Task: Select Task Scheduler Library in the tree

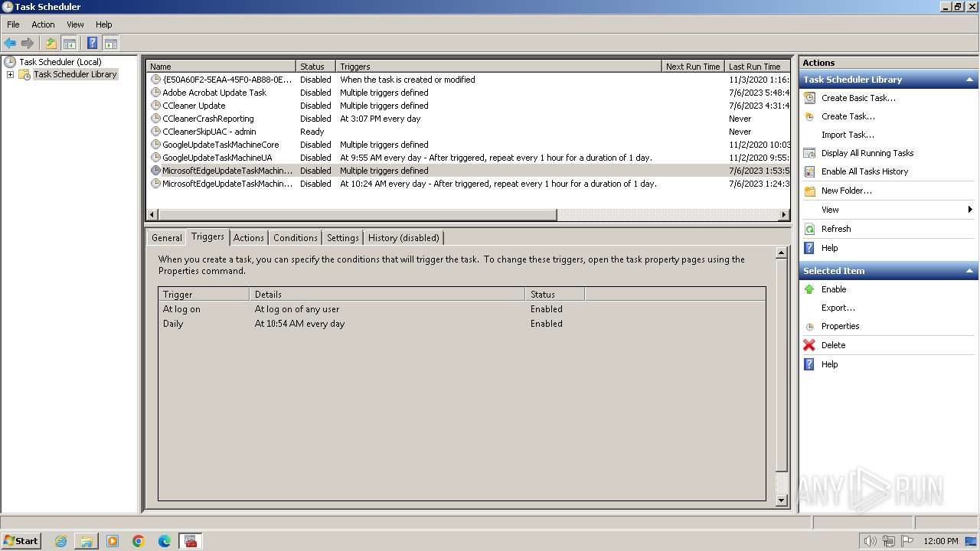Action: pyautogui.click(x=75, y=74)
